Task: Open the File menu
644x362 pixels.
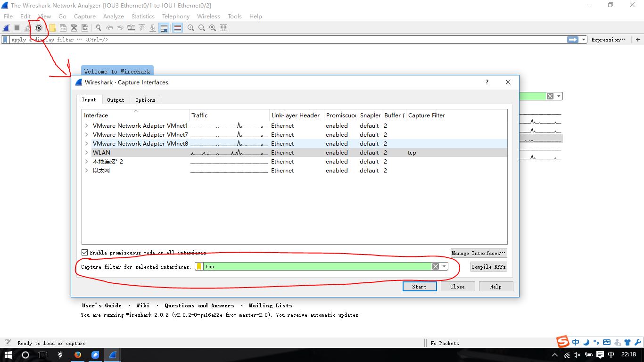Action: coord(8,16)
